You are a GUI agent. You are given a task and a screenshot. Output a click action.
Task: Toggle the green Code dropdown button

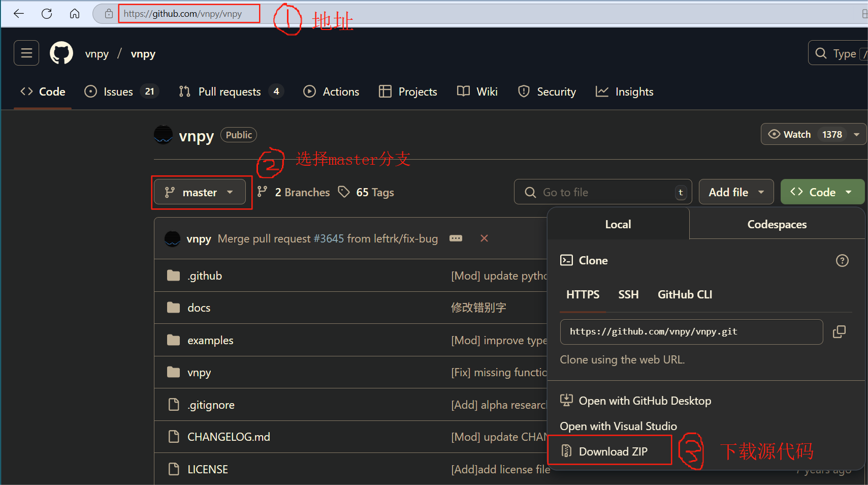[822, 192]
